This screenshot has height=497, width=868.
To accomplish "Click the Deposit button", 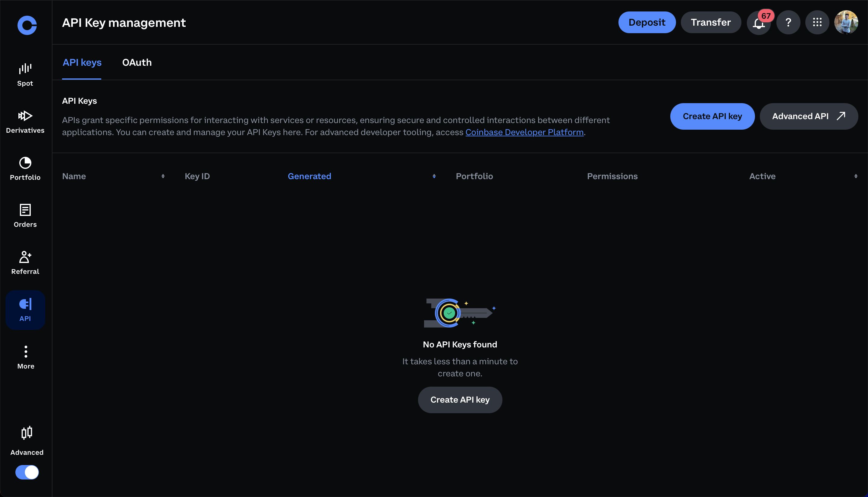I will tap(647, 23).
